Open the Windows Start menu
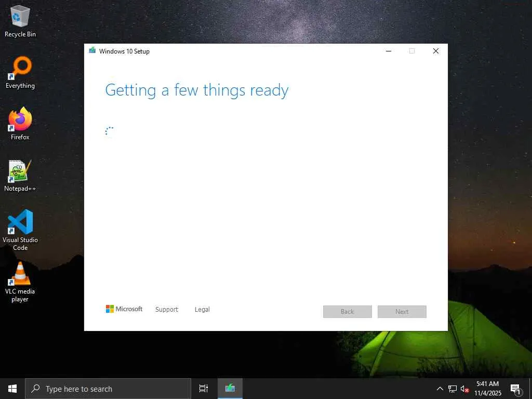This screenshot has height=399, width=532. click(x=12, y=389)
